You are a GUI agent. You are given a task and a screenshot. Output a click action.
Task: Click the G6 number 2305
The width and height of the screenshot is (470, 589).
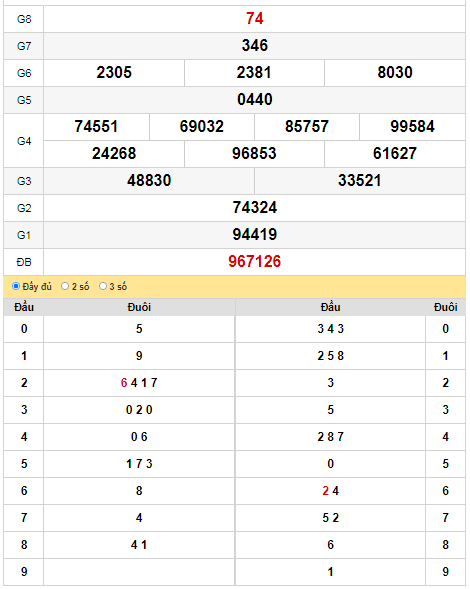pos(114,72)
